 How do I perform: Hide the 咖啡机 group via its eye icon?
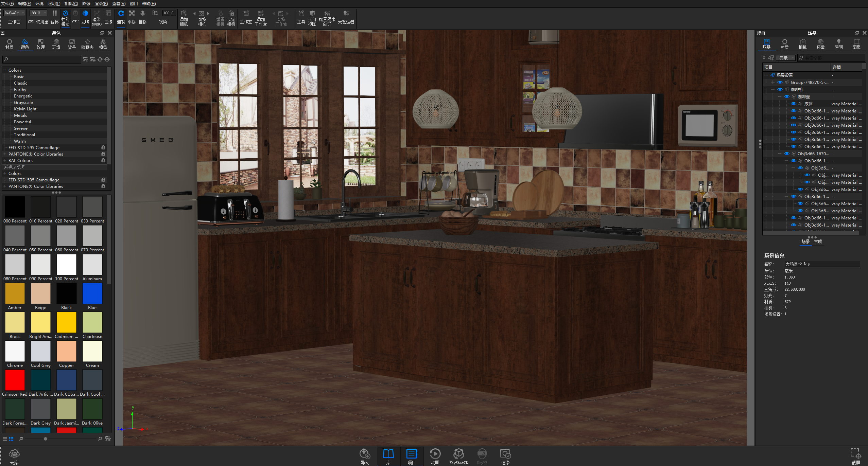click(x=780, y=89)
